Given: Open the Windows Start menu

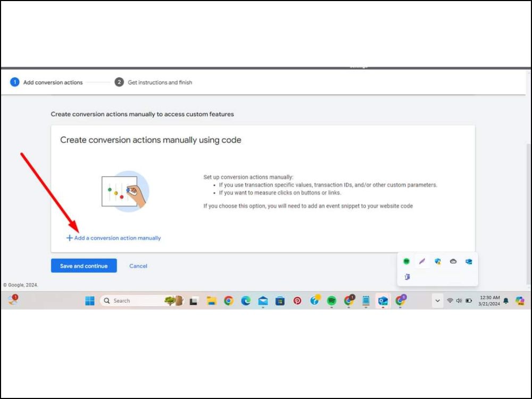Looking at the screenshot, I should coord(90,301).
